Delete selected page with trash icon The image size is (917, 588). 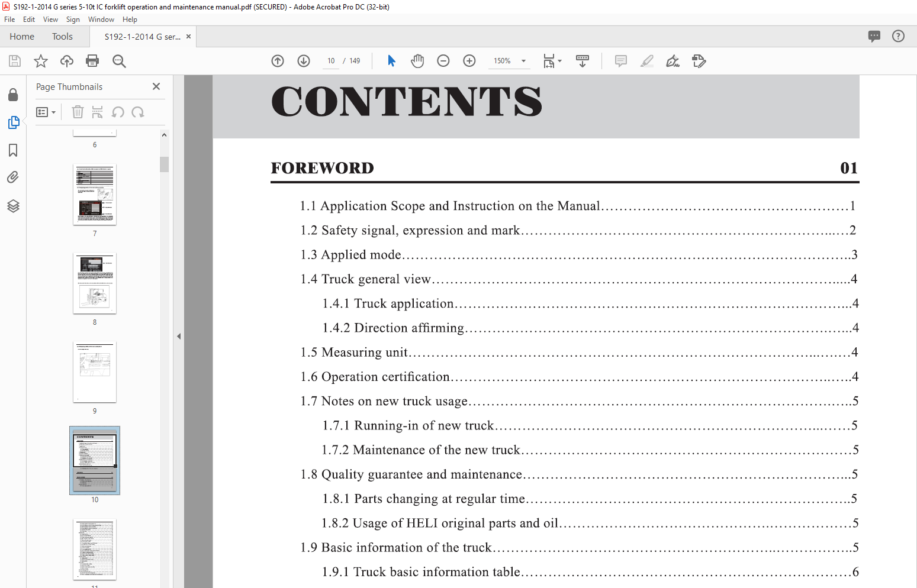[78, 112]
